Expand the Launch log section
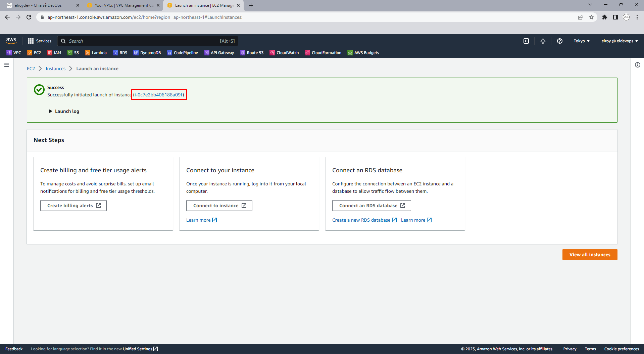Image resolution: width=644 pixels, height=354 pixels. click(x=64, y=111)
